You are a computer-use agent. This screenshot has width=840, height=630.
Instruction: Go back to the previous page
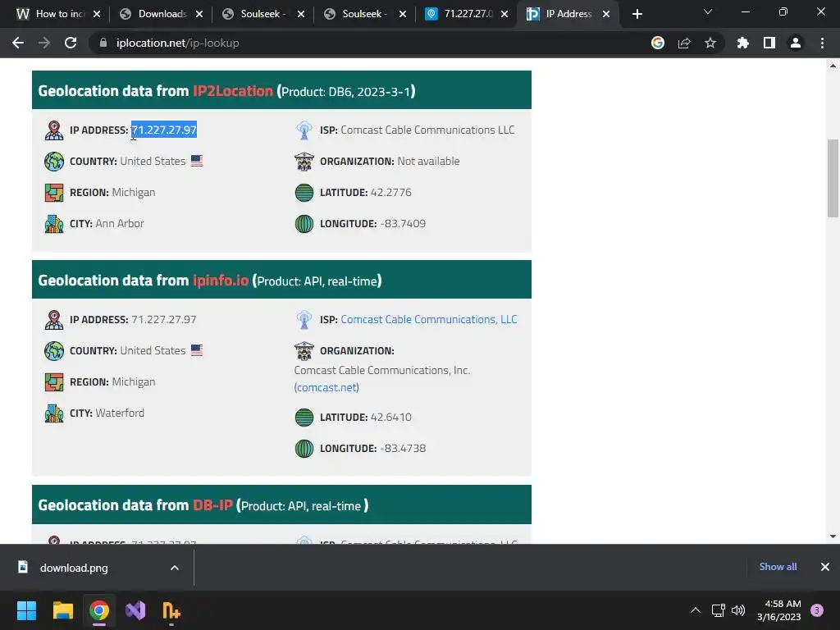(x=18, y=43)
